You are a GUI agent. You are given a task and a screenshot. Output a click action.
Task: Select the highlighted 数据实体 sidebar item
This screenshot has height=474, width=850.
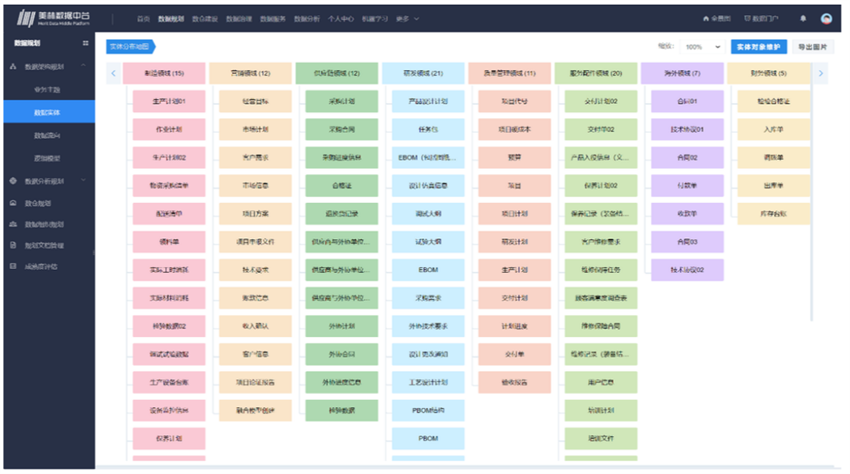47,112
